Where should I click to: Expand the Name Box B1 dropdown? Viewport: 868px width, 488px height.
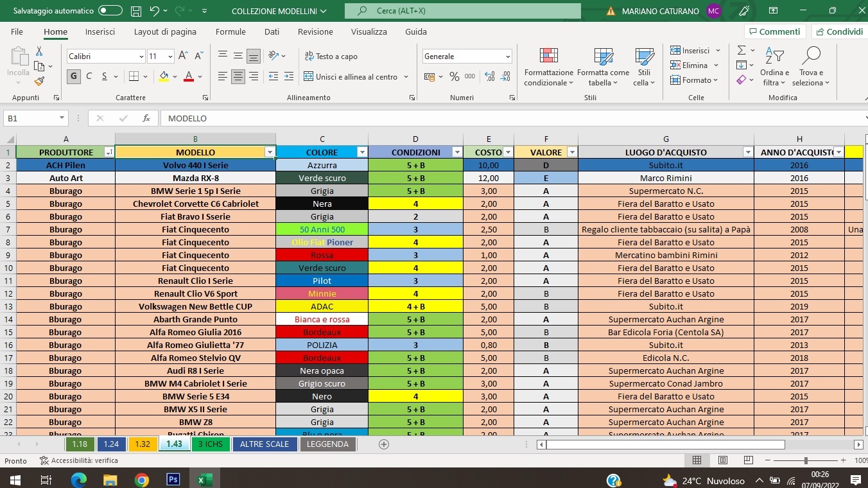point(62,118)
